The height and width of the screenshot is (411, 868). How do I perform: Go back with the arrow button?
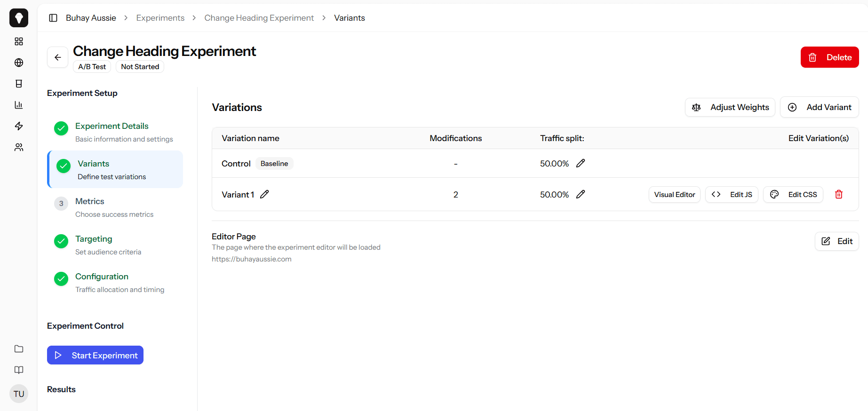[57, 57]
